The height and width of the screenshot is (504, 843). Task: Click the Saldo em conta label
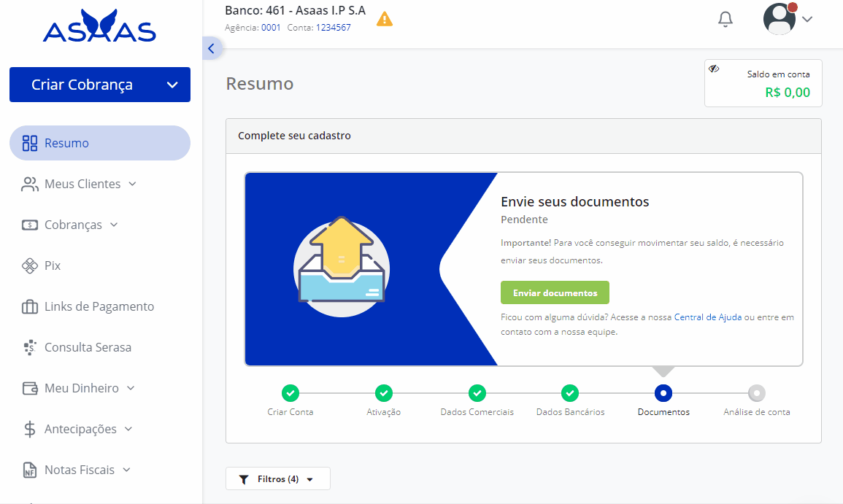point(779,74)
